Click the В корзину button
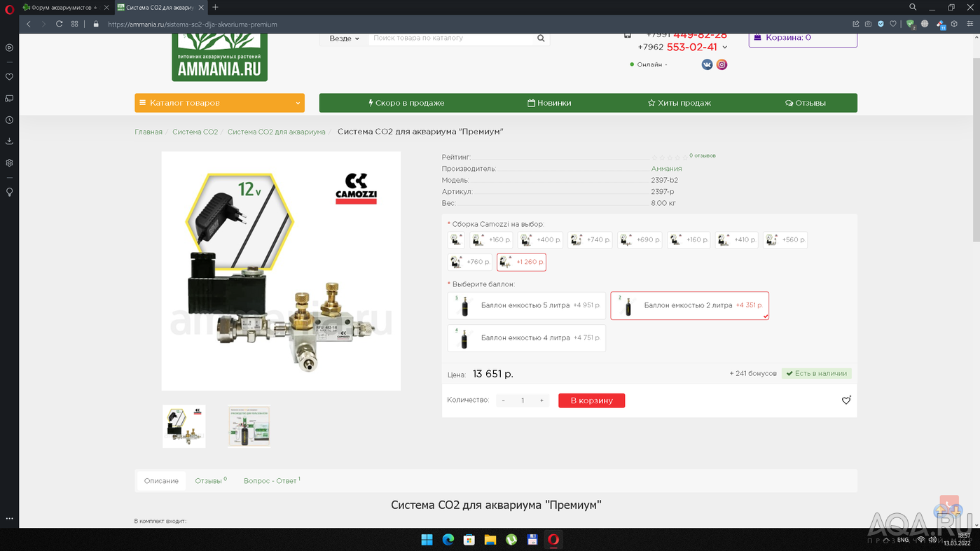980x551 pixels. point(591,400)
